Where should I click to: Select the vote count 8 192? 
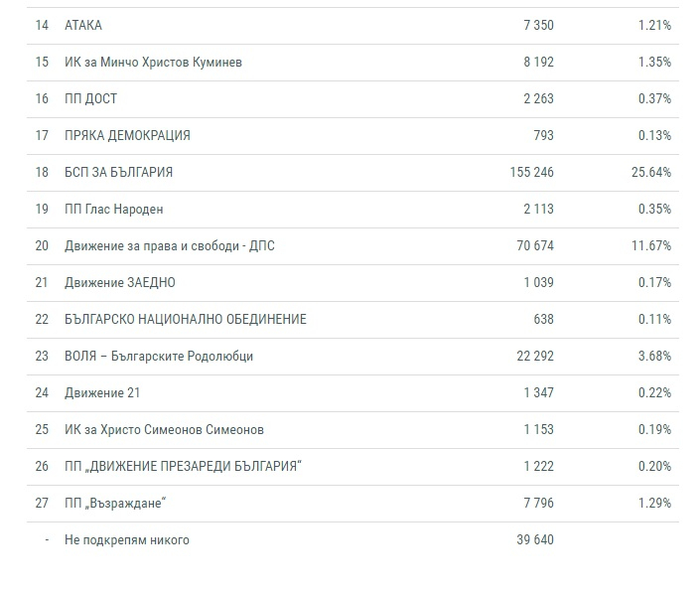coord(538,63)
